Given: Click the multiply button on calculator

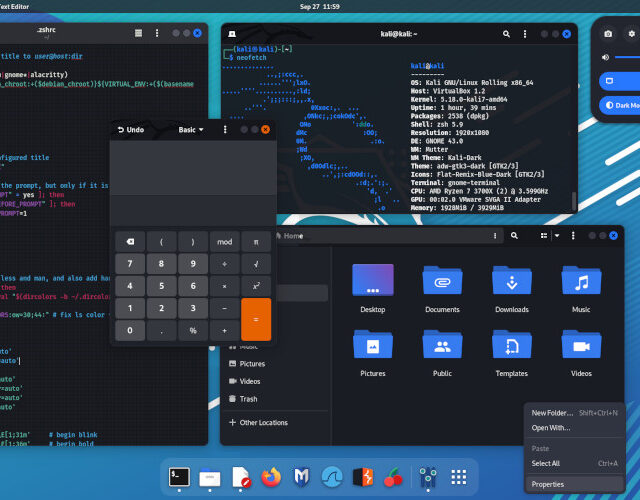Looking at the screenshot, I should click(x=224, y=286).
